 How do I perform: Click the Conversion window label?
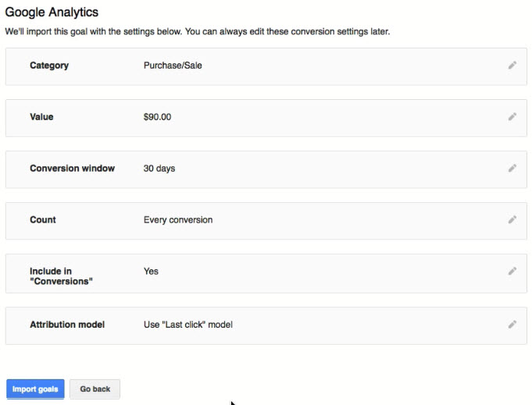[x=72, y=169]
